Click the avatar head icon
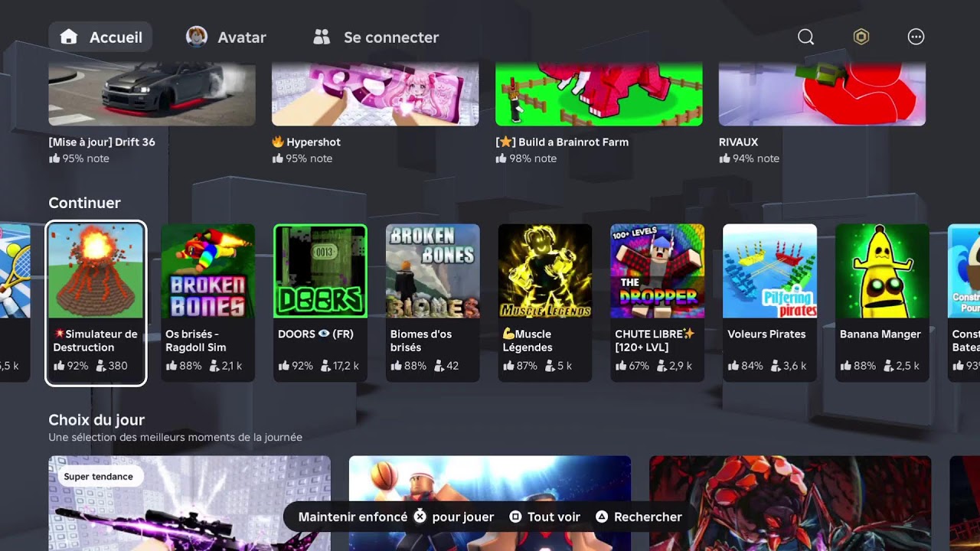The width and height of the screenshot is (980, 551). pos(197,37)
